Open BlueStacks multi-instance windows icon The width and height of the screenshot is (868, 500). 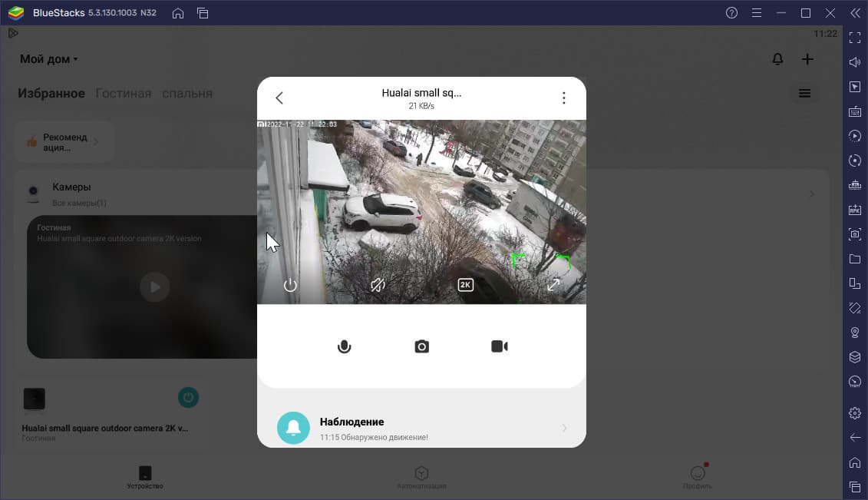[203, 13]
